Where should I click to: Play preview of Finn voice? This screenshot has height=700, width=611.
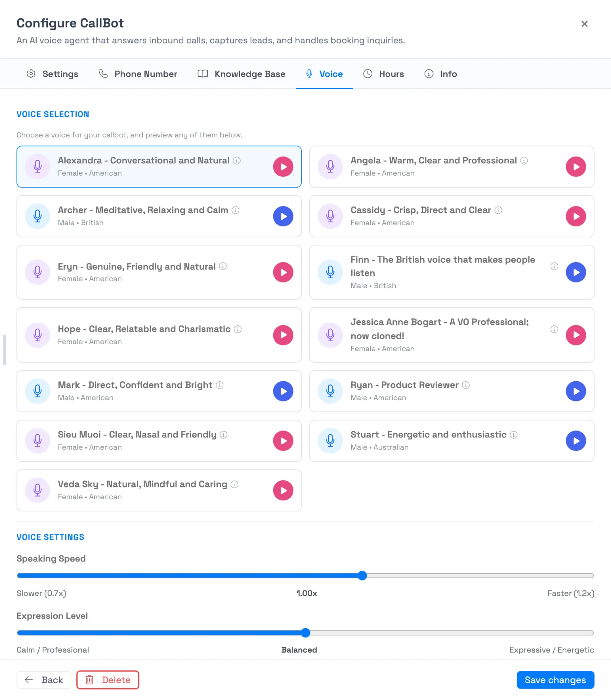pyautogui.click(x=576, y=272)
